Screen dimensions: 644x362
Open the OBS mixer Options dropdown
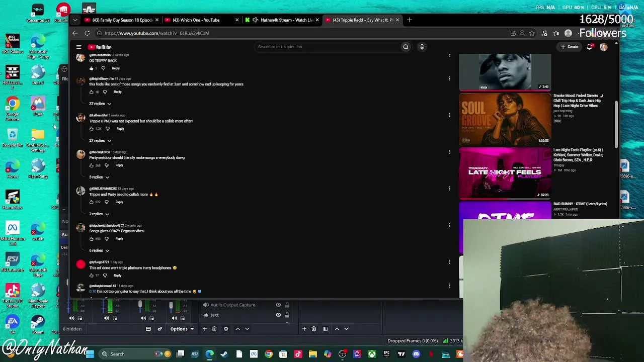182,329
